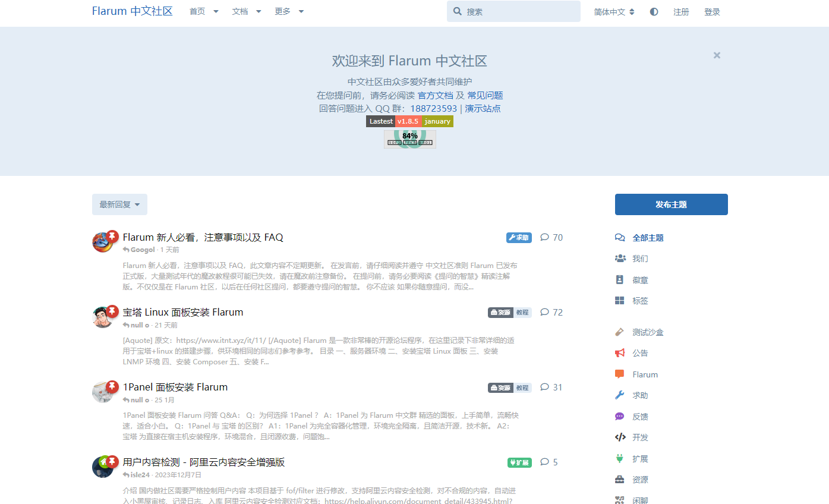Select the 开发 code icon in sidebar

(x=620, y=437)
